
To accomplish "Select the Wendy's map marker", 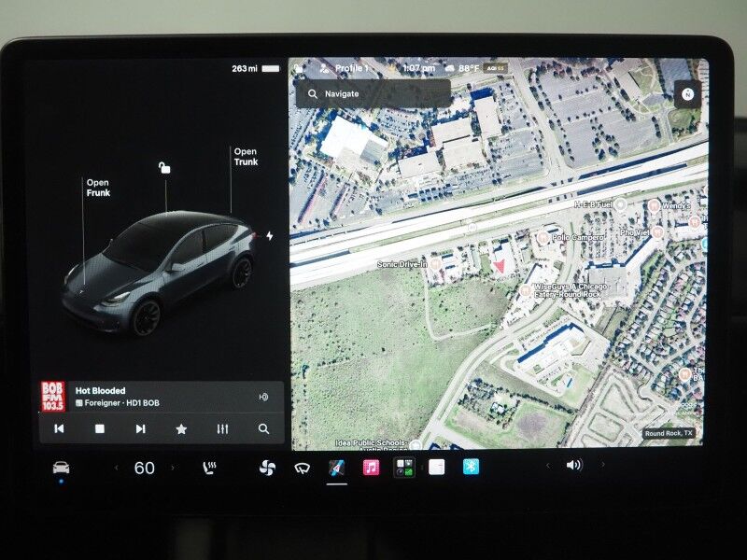I will (x=654, y=205).
